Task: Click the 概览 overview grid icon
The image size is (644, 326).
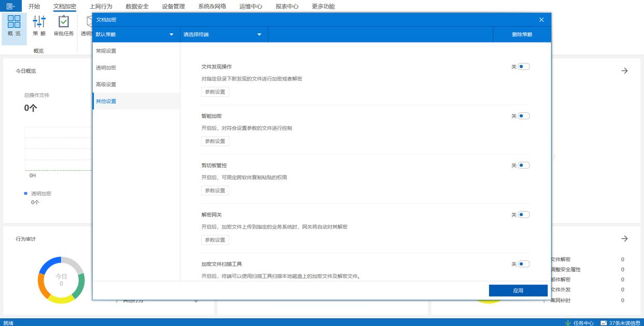Action: pos(14,22)
